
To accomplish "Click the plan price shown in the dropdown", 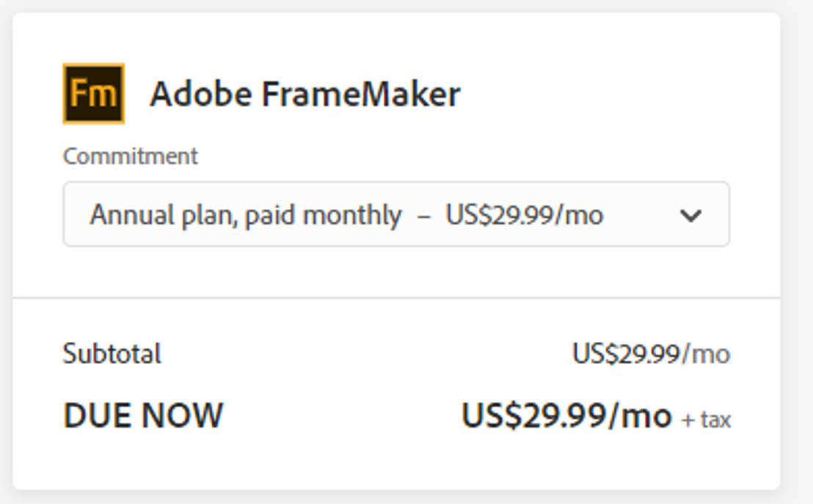I will pyautogui.click(x=525, y=214).
